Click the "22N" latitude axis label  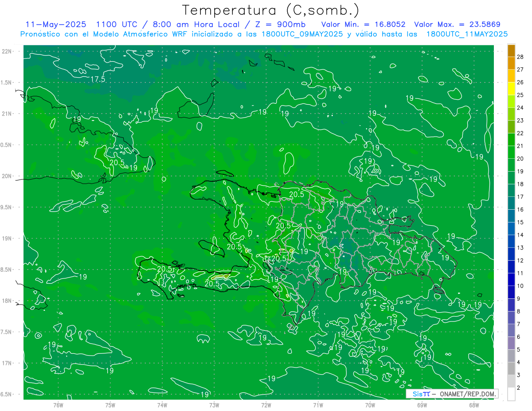7,51
